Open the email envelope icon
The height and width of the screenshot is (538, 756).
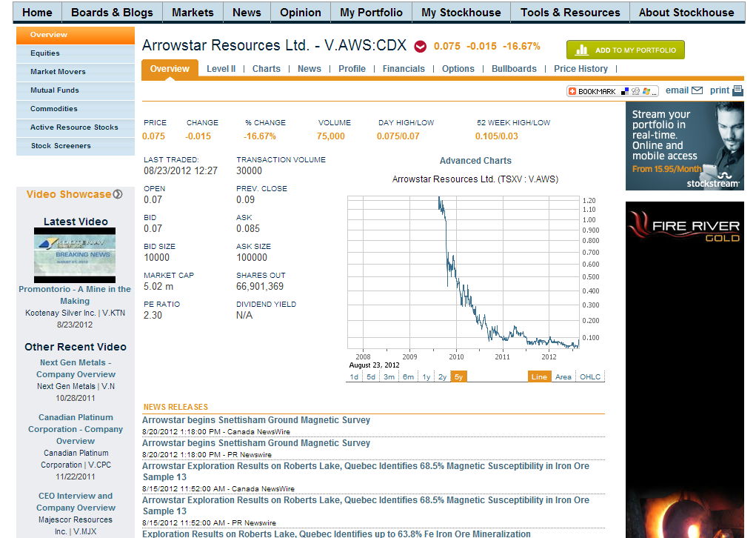[697, 90]
